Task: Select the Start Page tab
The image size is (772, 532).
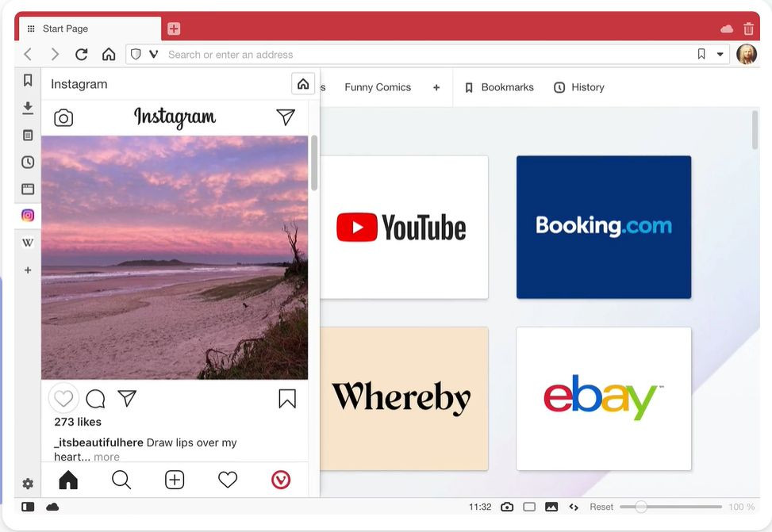Action: tap(90, 29)
